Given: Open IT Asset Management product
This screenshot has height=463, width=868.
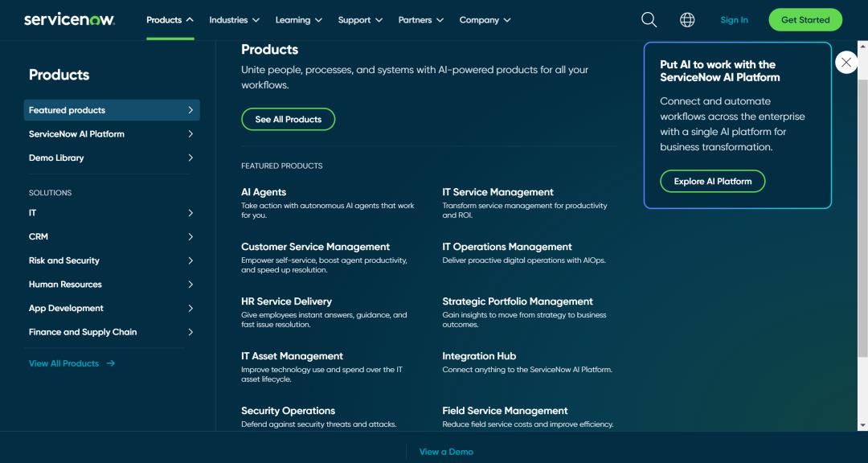Looking at the screenshot, I should tap(292, 356).
